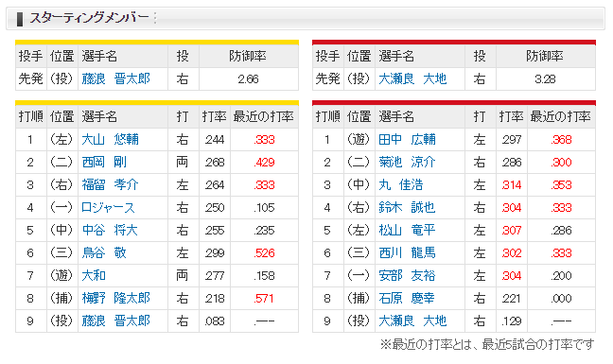
Task: Open player link ロジャース
Action: point(108,207)
